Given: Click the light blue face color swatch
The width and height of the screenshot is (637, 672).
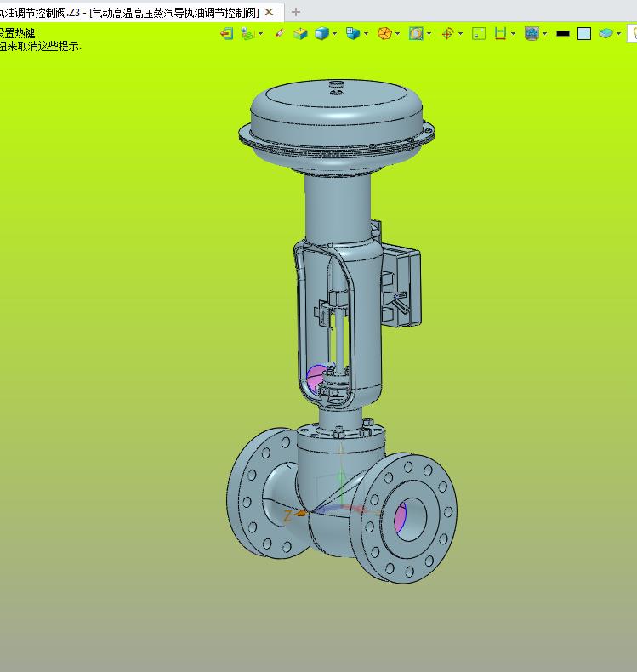Looking at the screenshot, I should point(584,33).
